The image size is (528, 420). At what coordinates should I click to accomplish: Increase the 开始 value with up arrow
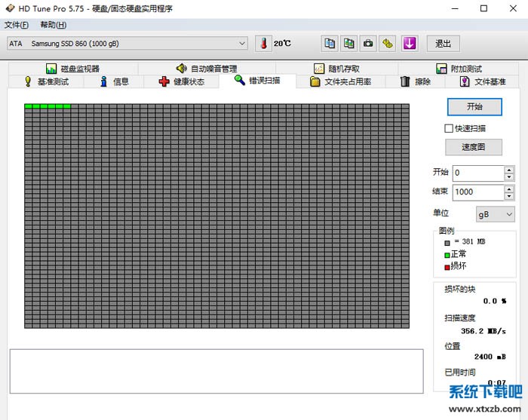(509, 170)
